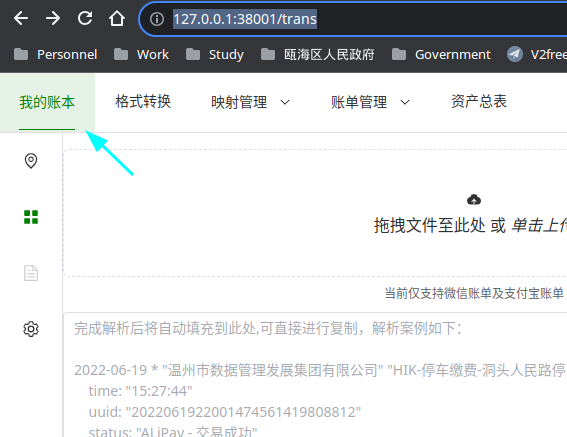Click 单击上传 to upload a file
This screenshot has width=567, height=437.
pos(539,226)
